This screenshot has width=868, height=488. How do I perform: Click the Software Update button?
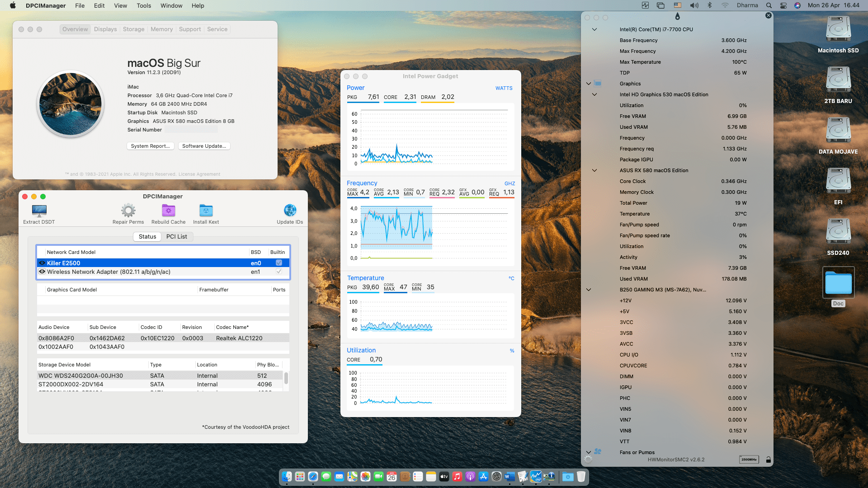[204, 145]
